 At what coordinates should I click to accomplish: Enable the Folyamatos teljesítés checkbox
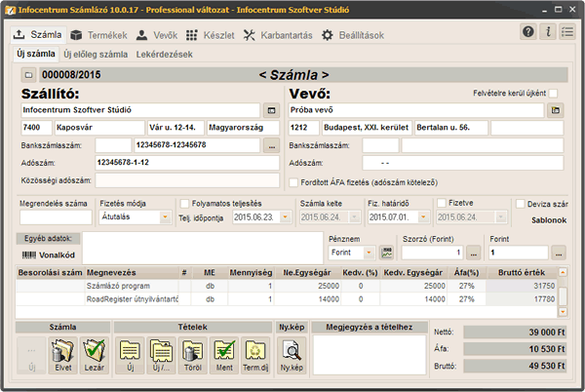pyautogui.click(x=185, y=203)
